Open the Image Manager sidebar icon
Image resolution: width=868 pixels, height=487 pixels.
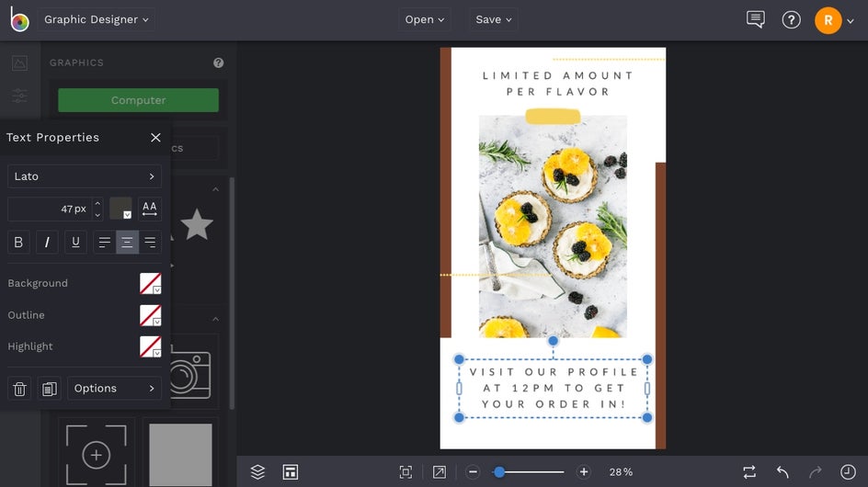(19, 63)
